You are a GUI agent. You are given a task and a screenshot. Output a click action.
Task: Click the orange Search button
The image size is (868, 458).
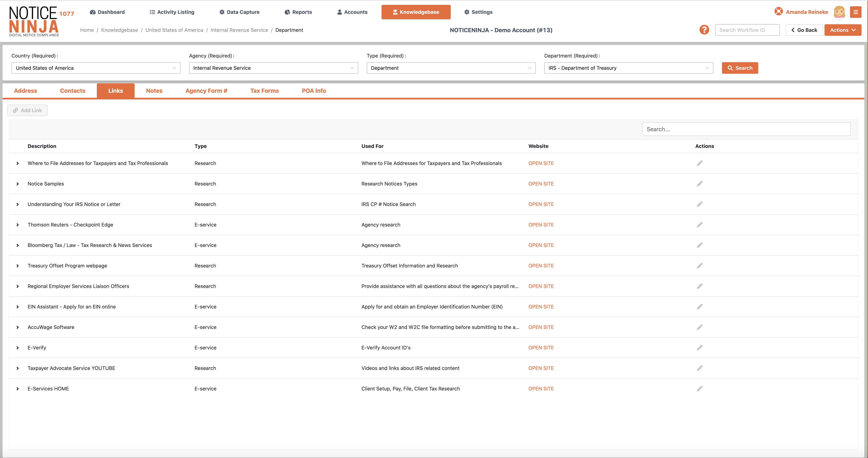tap(740, 68)
